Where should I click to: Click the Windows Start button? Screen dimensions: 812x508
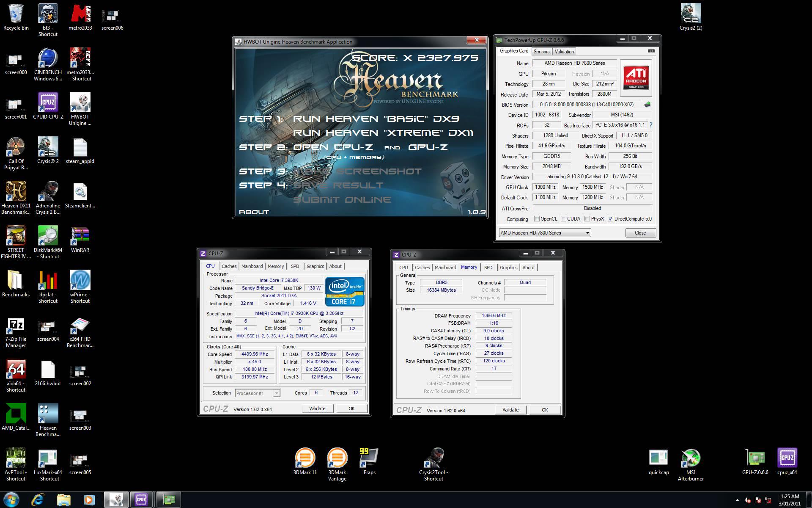click(x=11, y=500)
